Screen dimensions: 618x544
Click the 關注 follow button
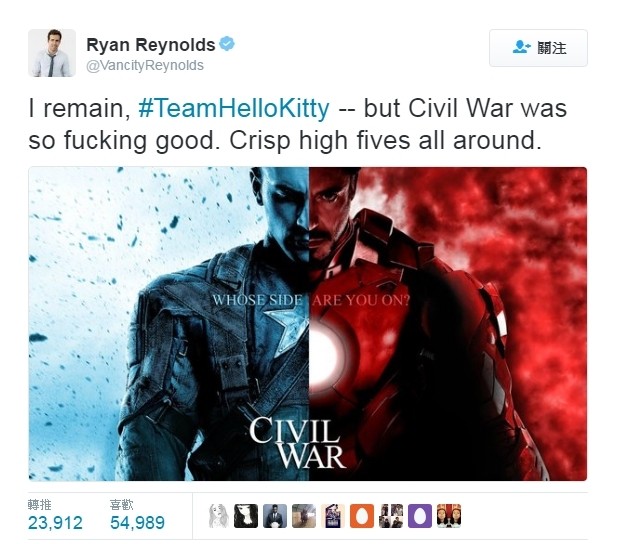click(538, 48)
